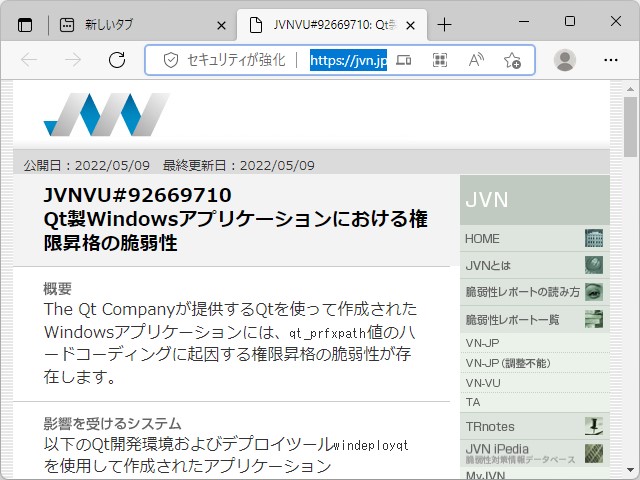Click the scrollbar down arrow
Image resolution: width=640 pixels, height=480 pixels.
point(630,470)
